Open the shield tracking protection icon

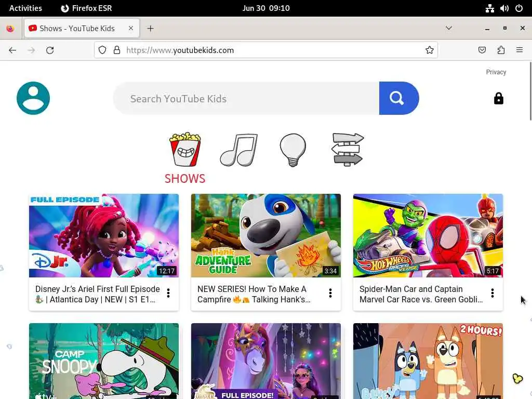[102, 50]
